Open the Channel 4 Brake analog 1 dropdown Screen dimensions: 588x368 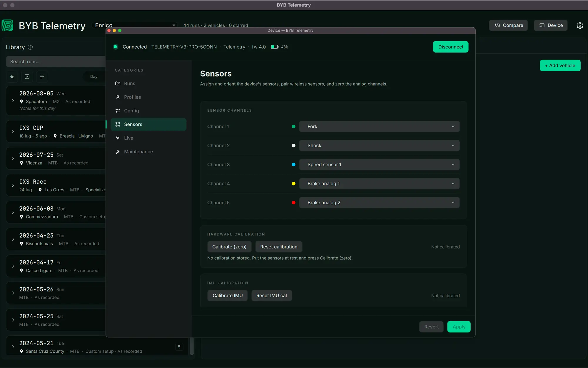click(379, 183)
